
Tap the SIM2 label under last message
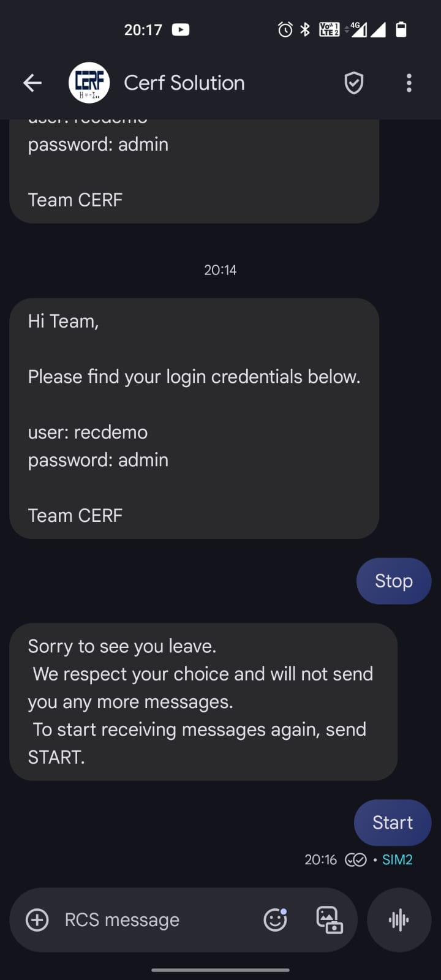pos(397,860)
